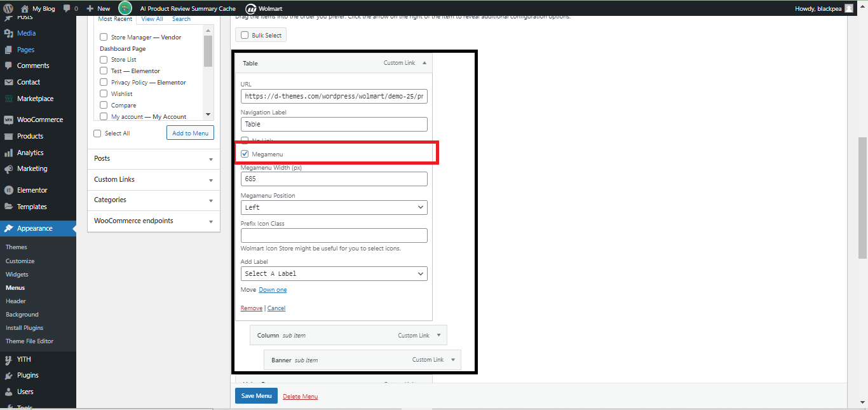
Task: Click the Save Menu button
Action: [x=256, y=396]
